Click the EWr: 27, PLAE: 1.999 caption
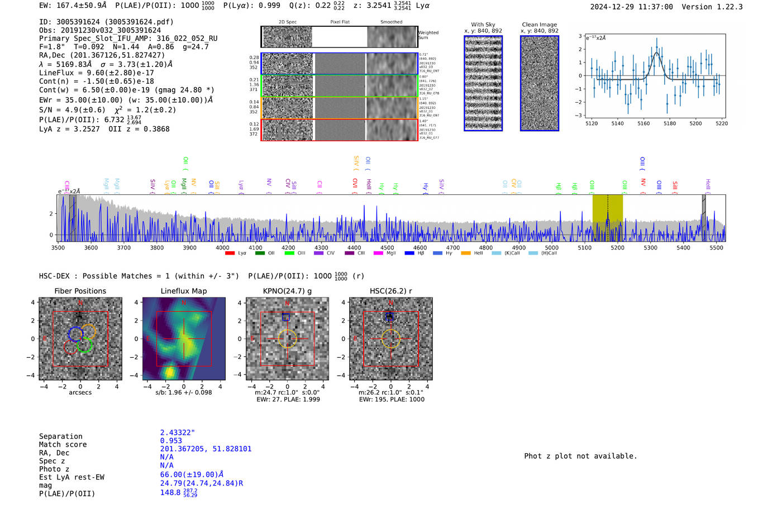Screen dimensions: 782x532 [x=288, y=399]
